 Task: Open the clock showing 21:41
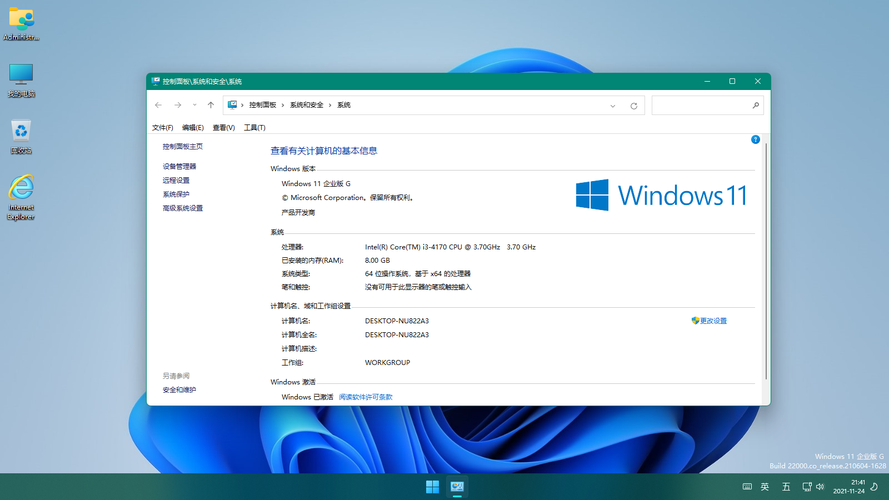(x=849, y=486)
